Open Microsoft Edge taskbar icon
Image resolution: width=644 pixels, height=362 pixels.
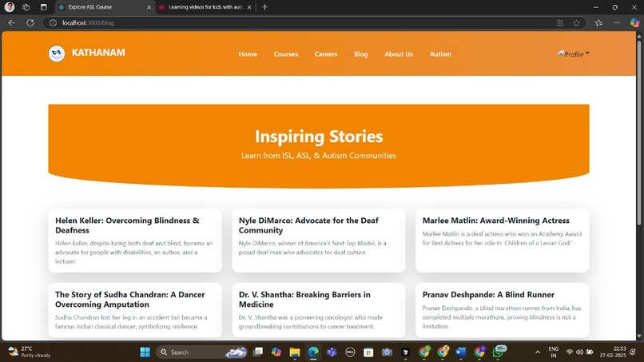[313, 352]
